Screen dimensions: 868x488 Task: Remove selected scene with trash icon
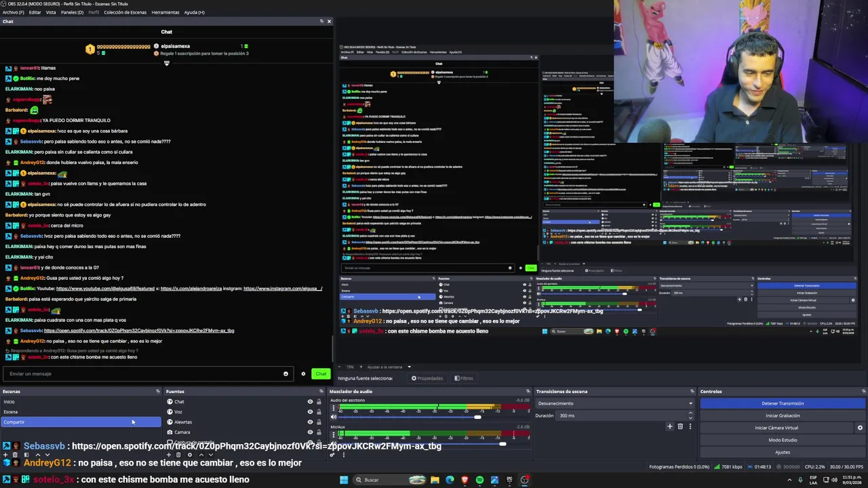(x=15, y=454)
